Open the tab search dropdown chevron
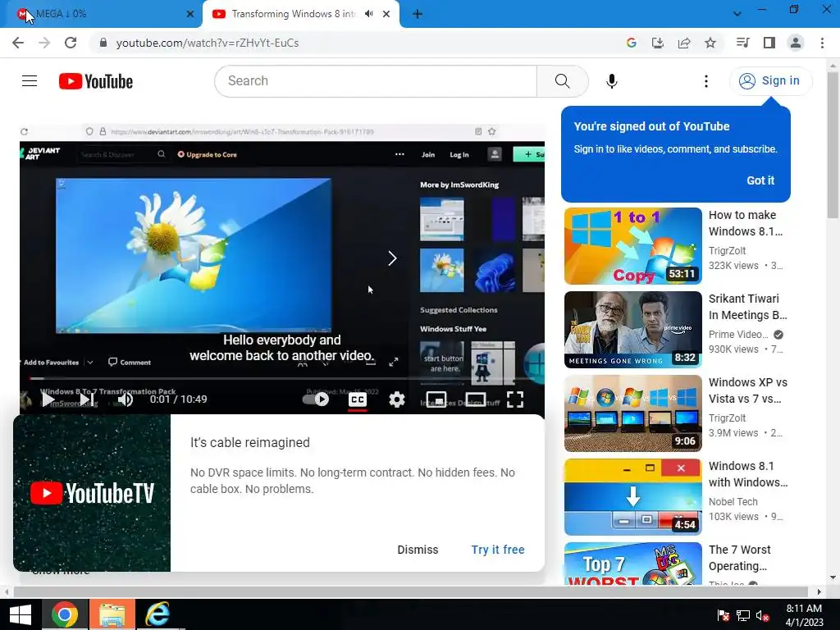The image size is (840, 630). [737, 14]
